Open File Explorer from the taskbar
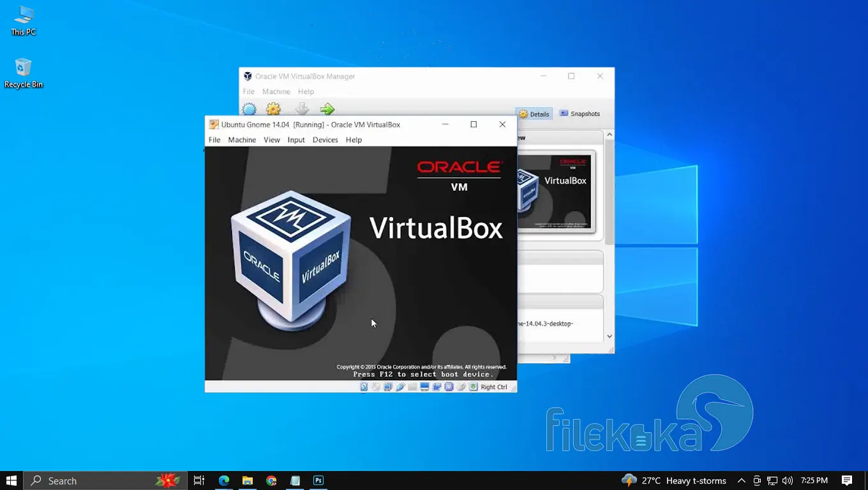Image resolution: width=868 pixels, height=490 pixels. [248, 480]
